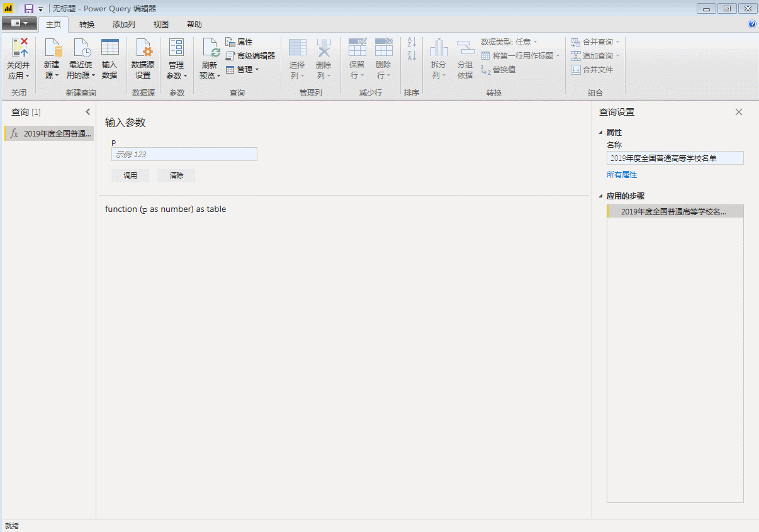Open Data Source Settings (数据源设置) icon
The image size is (759, 532).
point(143,48)
